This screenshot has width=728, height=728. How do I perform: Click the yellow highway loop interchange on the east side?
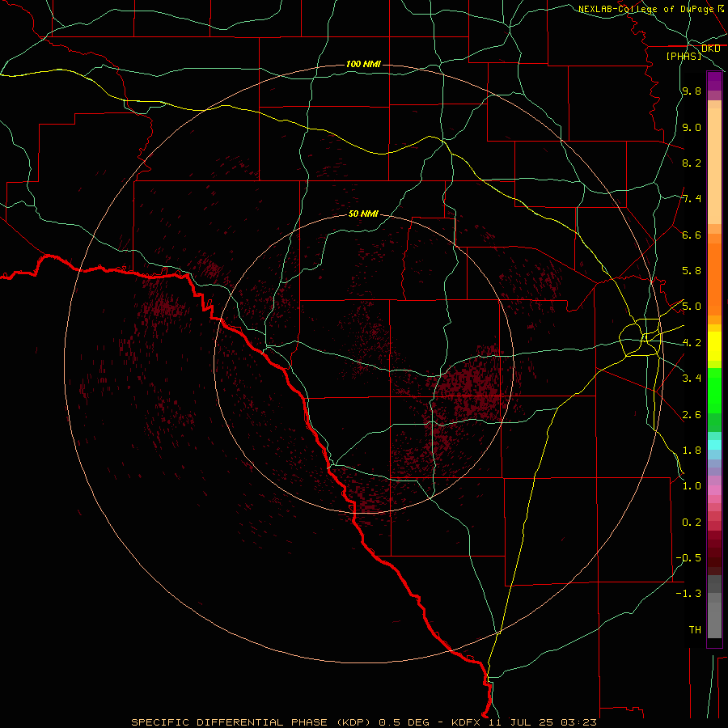tap(641, 337)
